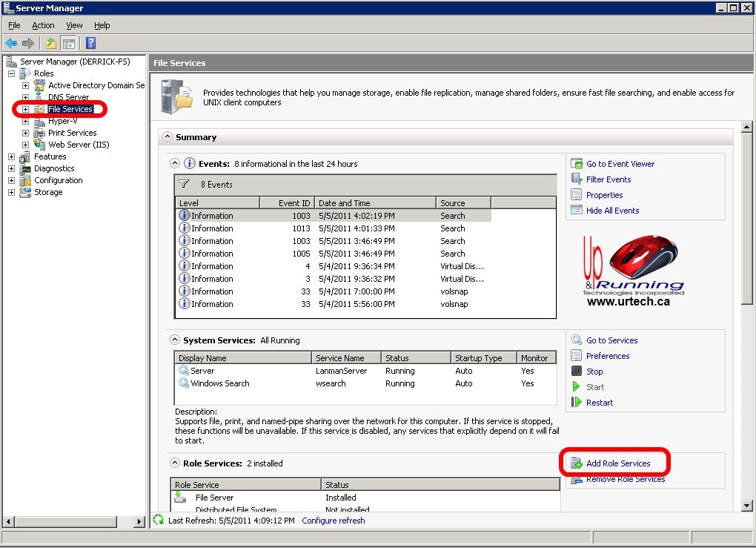
Task: Click the Back arrow toolbar icon
Action: pyautogui.click(x=11, y=43)
